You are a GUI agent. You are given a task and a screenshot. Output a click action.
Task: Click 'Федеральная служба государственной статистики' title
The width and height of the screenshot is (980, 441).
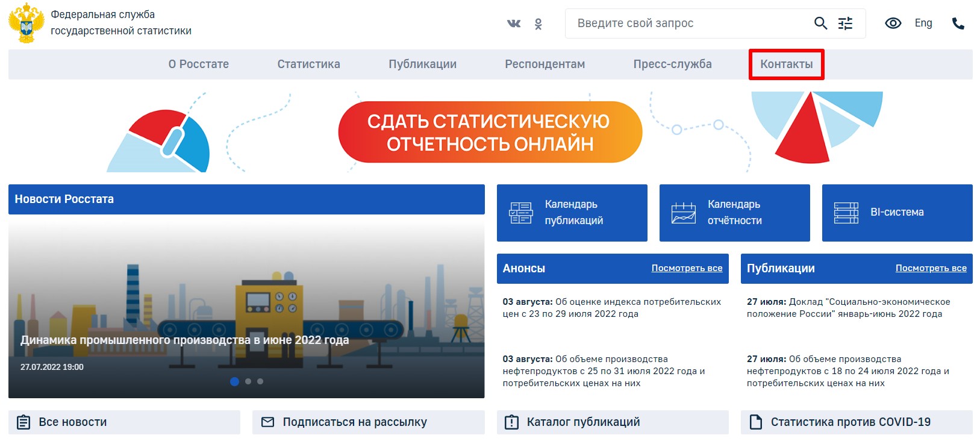tap(121, 23)
